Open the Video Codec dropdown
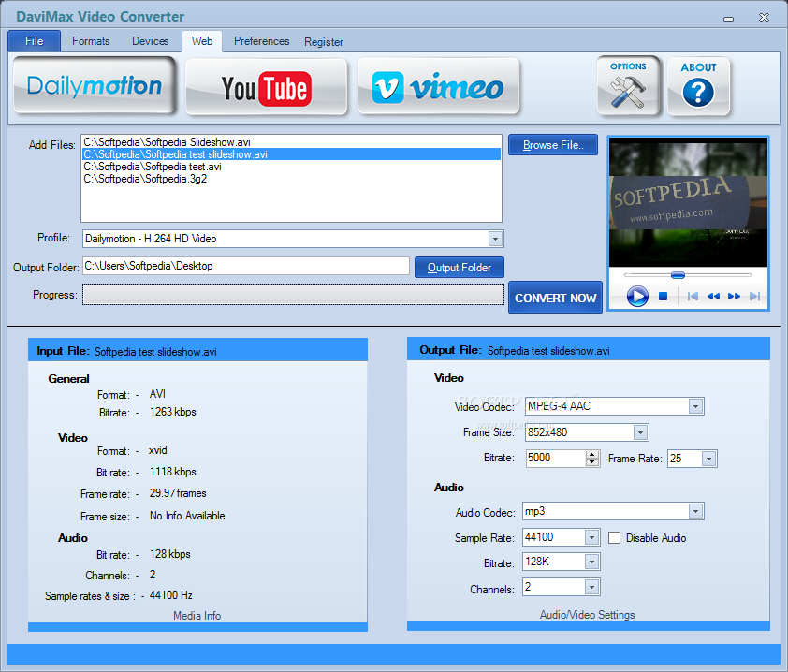 pyautogui.click(x=695, y=406)
